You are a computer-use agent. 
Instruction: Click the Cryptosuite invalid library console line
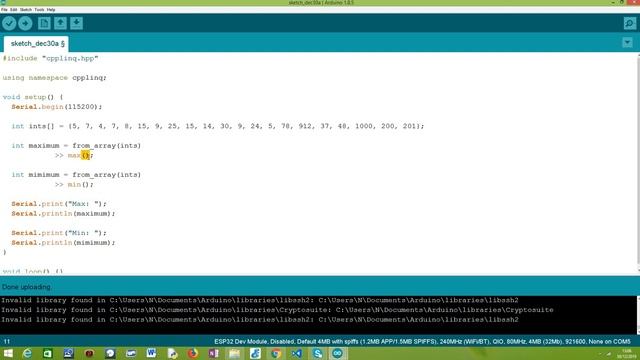pyautogui.click(x=277, y=310)
